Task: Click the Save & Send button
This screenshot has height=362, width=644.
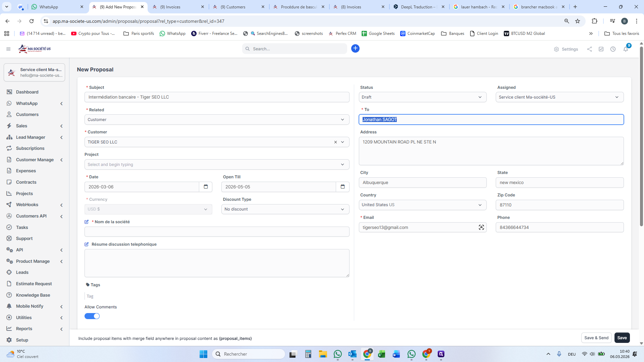Action: coord(596,338)
